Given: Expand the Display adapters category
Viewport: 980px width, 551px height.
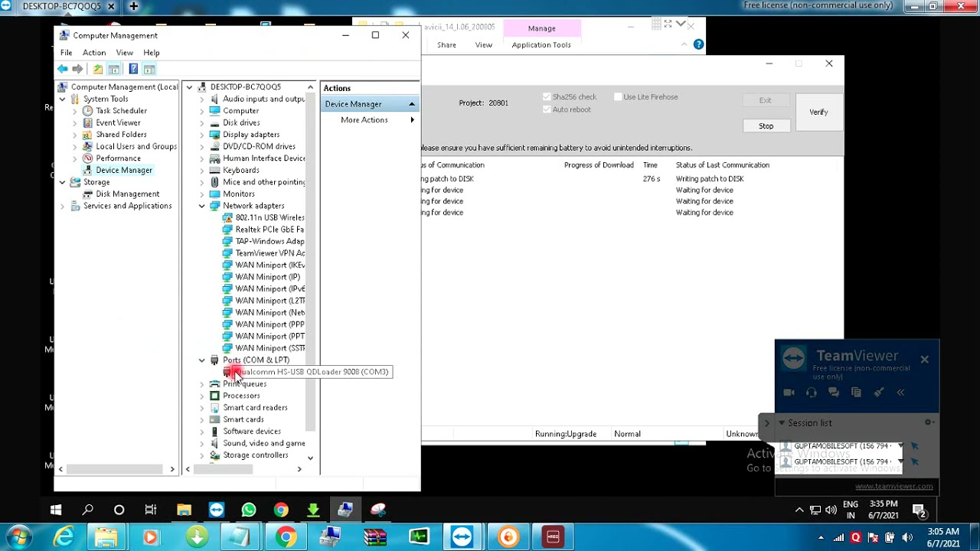Looking at the screenshot, I should tap(202, 135).
